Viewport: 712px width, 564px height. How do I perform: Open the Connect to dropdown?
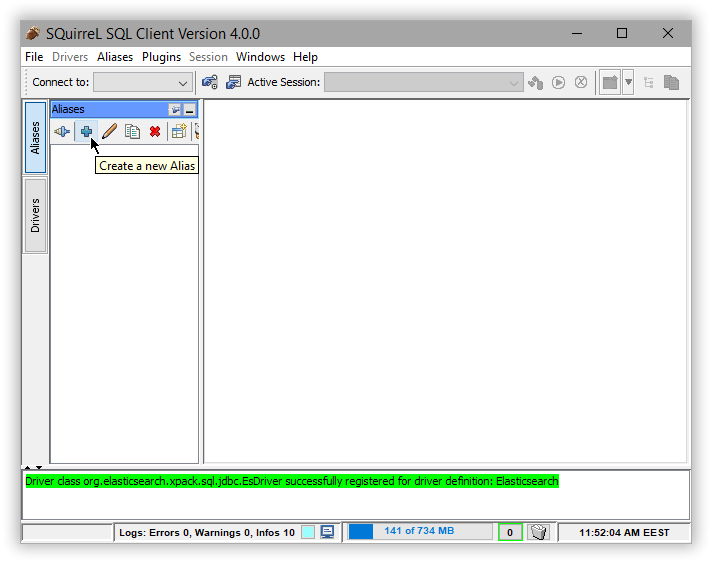(x=183, y=83)
